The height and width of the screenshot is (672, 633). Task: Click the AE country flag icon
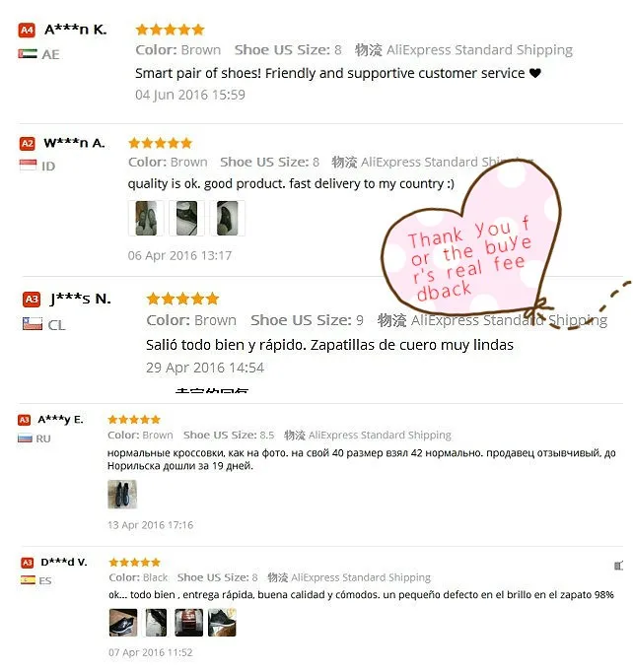coord(28,54)
